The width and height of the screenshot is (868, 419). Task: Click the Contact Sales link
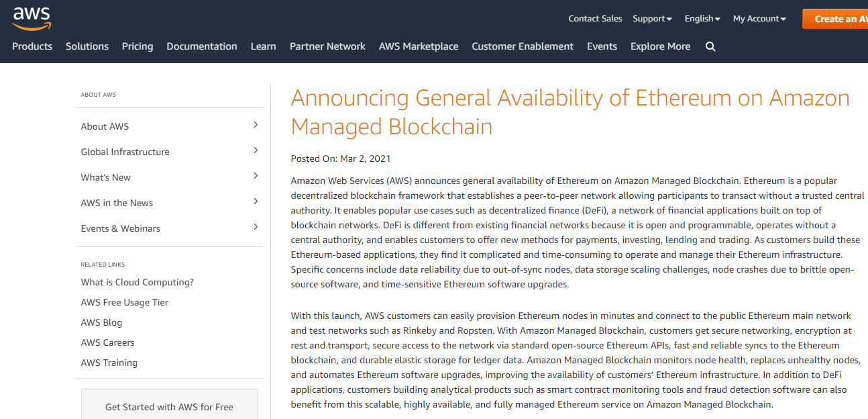click(595, 19)
